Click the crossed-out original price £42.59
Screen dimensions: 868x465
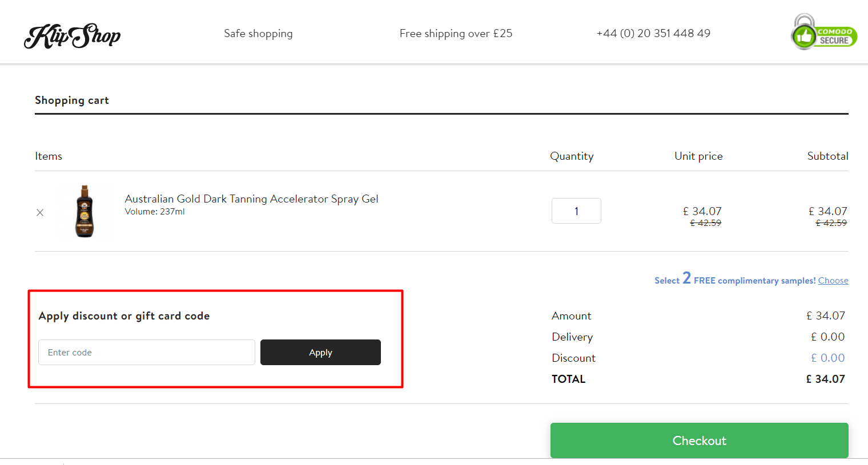pos(705,223)
